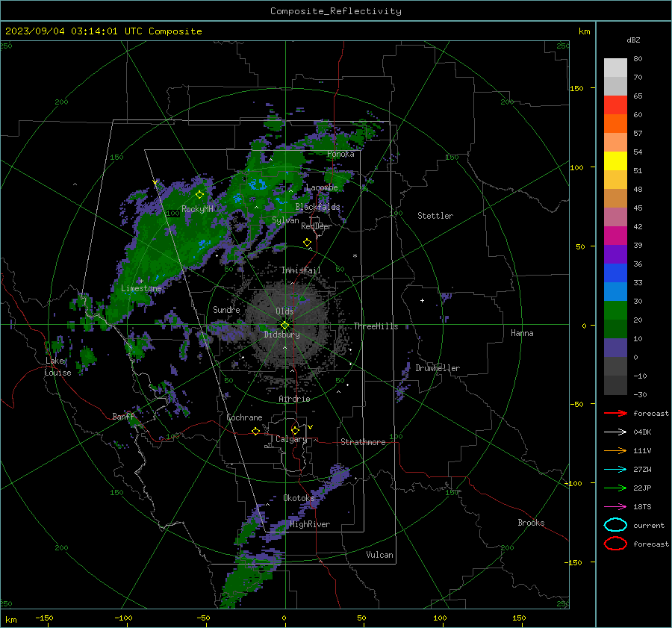Click the Blackfalds label
The width and height of the screenshot is (672, 628).
coord(317,207)
